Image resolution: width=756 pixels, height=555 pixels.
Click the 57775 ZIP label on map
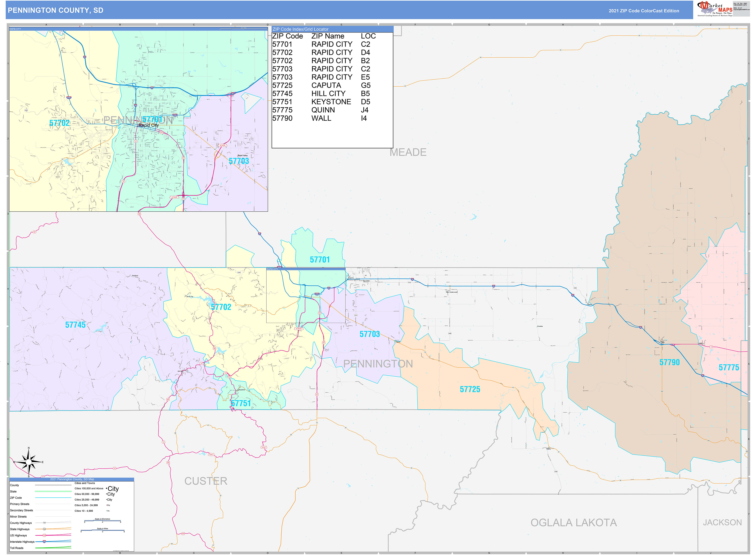729,368
